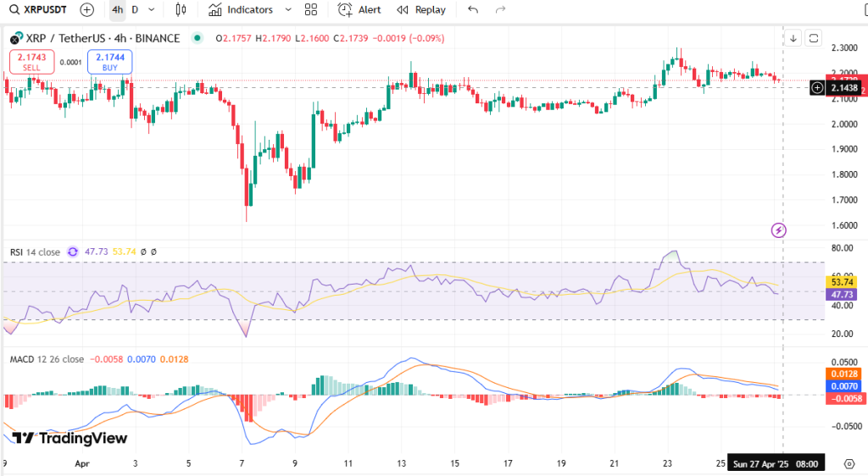Image resolution: width=868 pixels, height=476 pixels.
Task: Open the Indicators dialog
Action: point(241,10)
